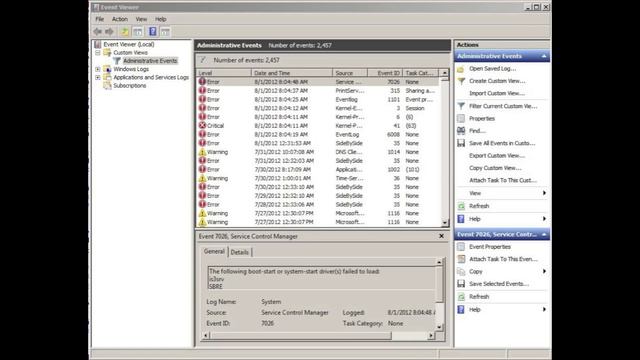Open Help submenu arrow under Event 7026
This screenshot has height=360, width=640.
(x=544, y=310)
